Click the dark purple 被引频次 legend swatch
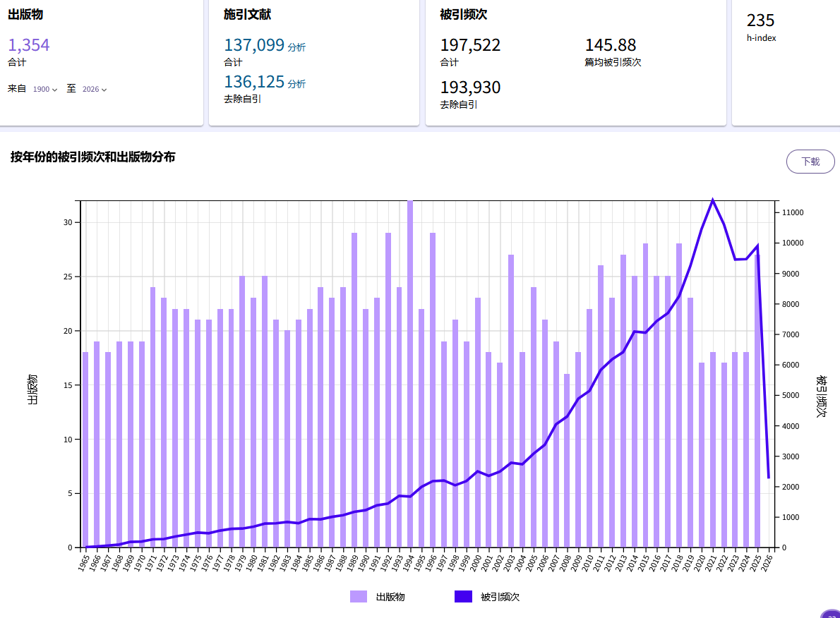Viewport: 840px width, 618px height. click(x=463, y=597)
